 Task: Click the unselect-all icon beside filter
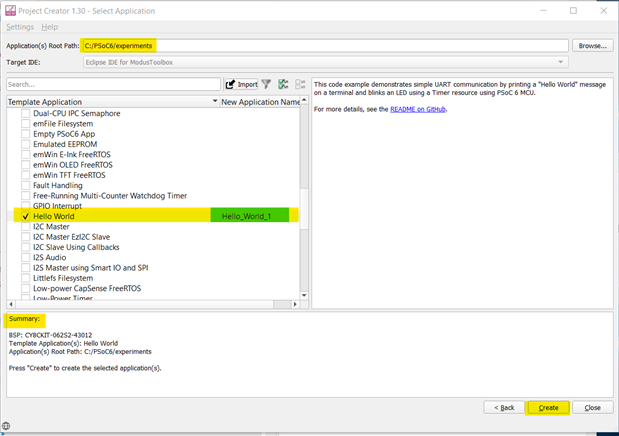[x=300, y=84]
